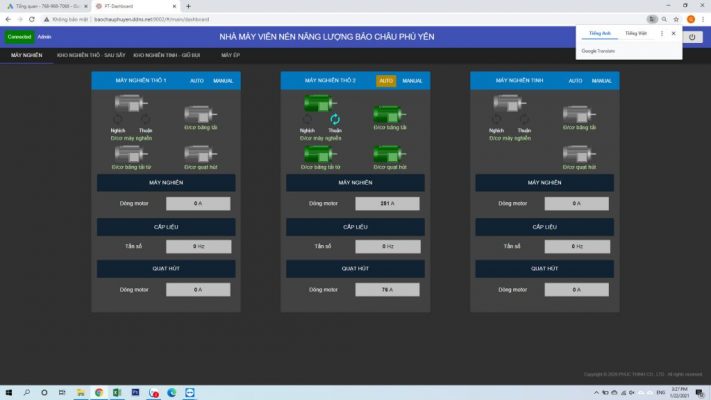The image size is (711, 400).
Task: Click the Thuận rotation icon in Máy Nghiền Thô 2
Action: [x=335, y=120]
